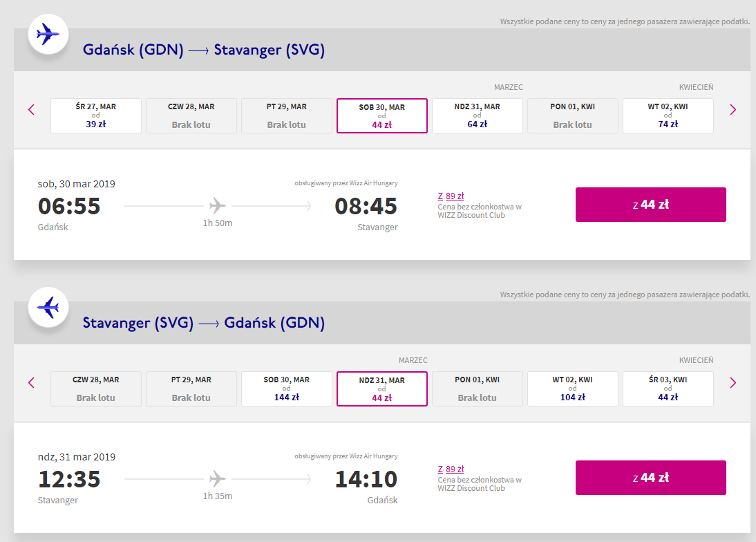This screenshot has width=756, height=542.
Task: Click plane icon on Gdańsk–Stavanger flight line
Action: click(218, 205)
